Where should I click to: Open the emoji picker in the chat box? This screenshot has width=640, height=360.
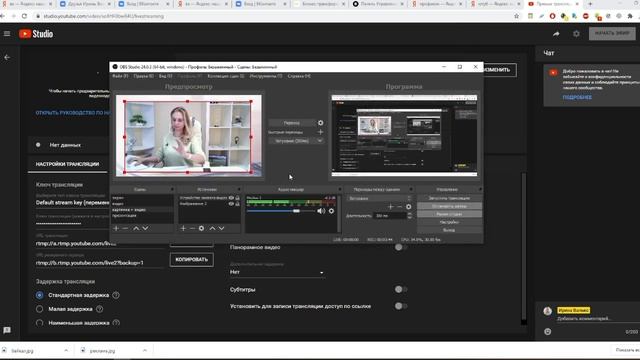click(x=547, y=331)
